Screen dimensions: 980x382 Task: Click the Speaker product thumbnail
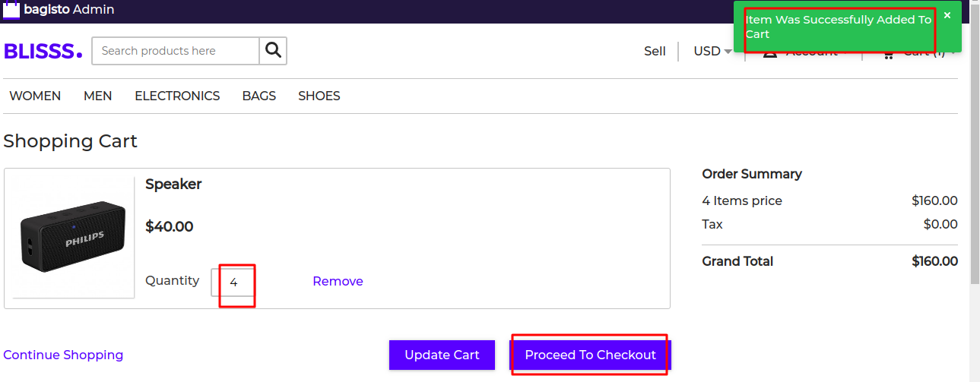(74, 238)
